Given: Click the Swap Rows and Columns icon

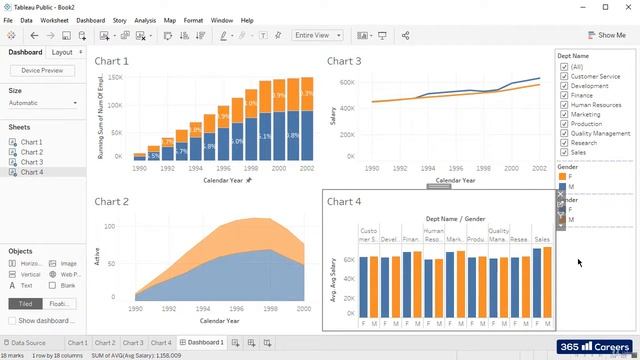Looking at the screenshot, I should click(168, 36).
